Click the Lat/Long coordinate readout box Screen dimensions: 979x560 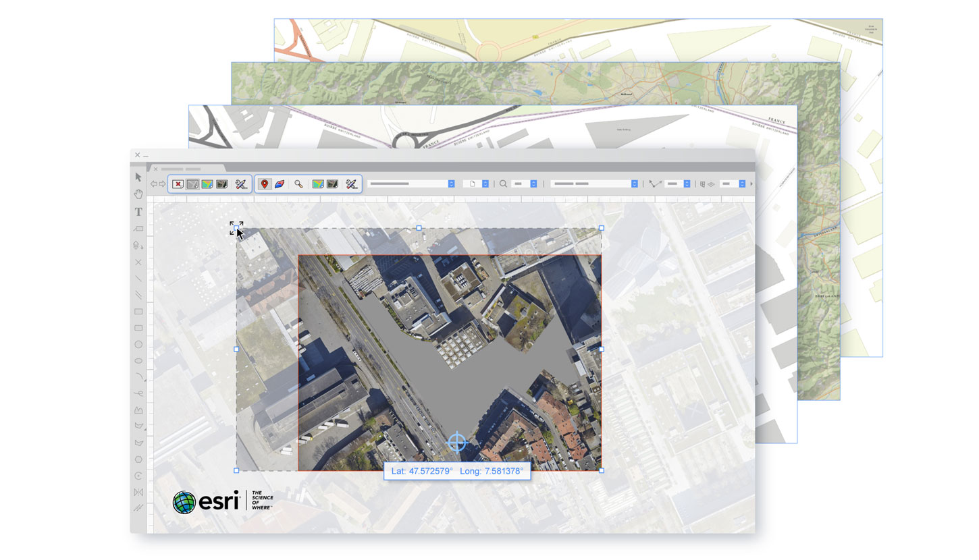coord(457,471)
